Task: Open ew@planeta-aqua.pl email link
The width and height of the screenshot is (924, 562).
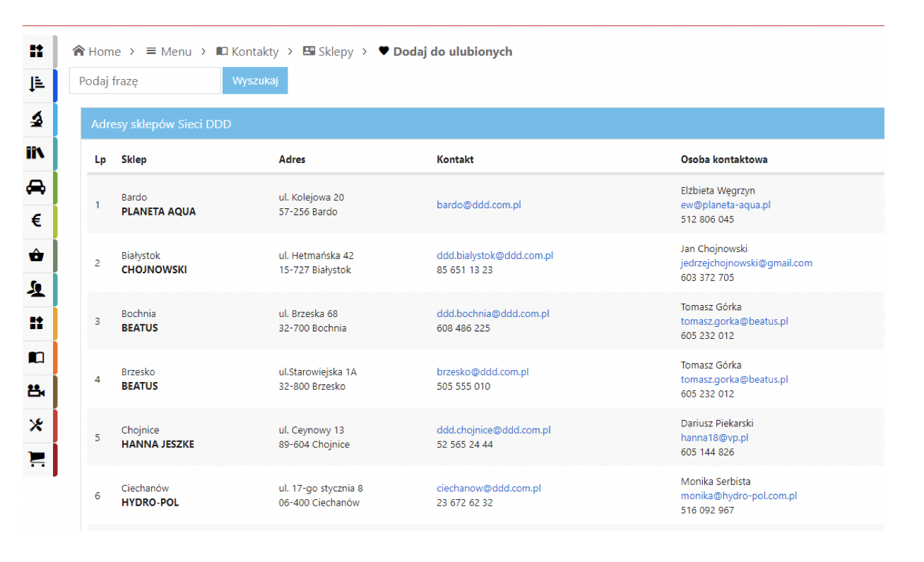Action: coord(725,205)
